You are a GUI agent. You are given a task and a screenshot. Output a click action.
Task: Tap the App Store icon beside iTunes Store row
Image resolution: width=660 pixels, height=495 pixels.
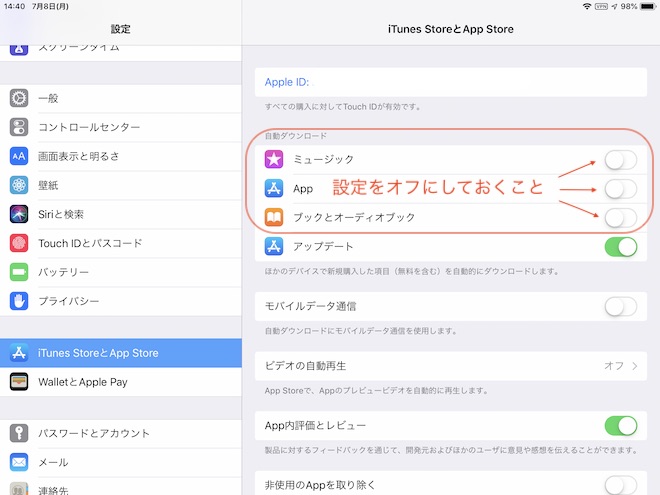[x=19, y=353]
